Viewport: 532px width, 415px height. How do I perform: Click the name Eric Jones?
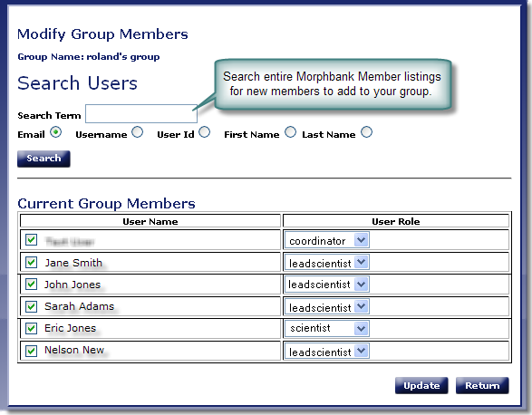pyautogui.click(x=70, y=328)
